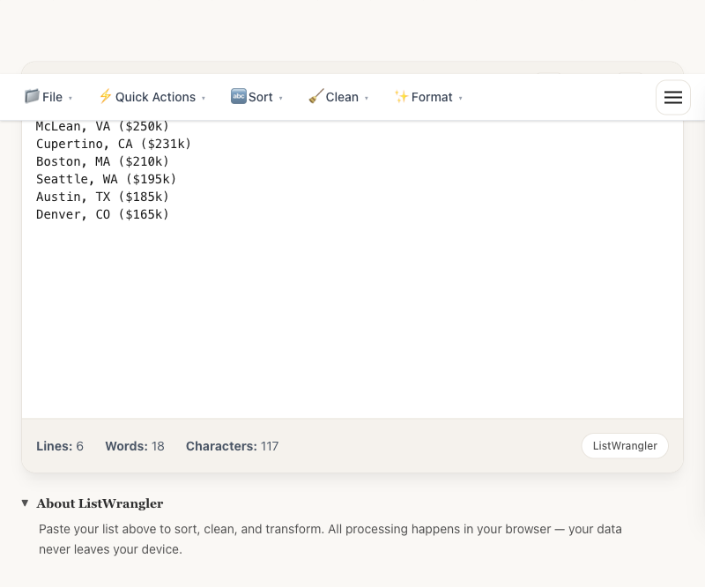Click the Words count in status bar

pos(135,446)
